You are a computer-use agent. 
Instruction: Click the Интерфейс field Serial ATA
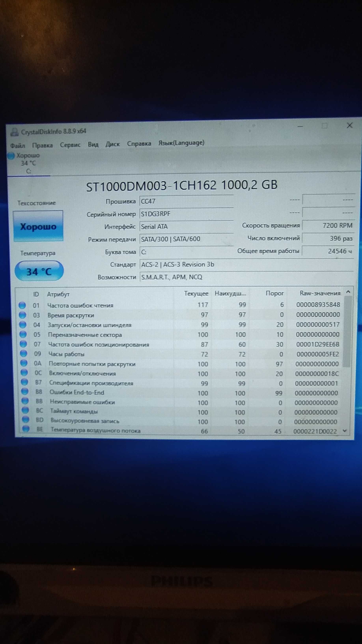(186, 227)
